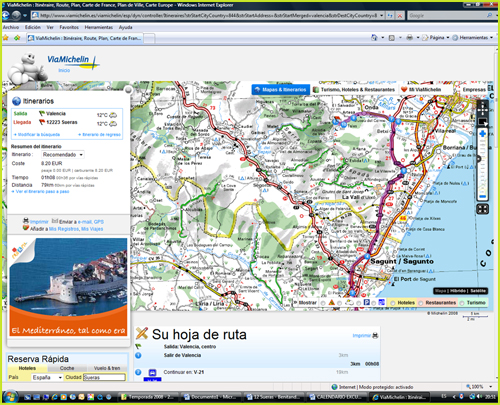
Task: Select the Mapas & Itinerarios tab
Action: click(280, 90)
